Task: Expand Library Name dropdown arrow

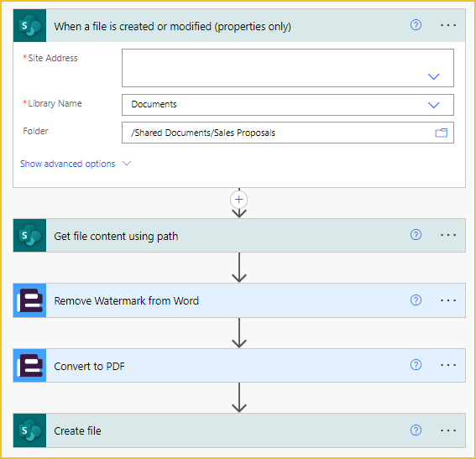Action: (x=433, y=105)
